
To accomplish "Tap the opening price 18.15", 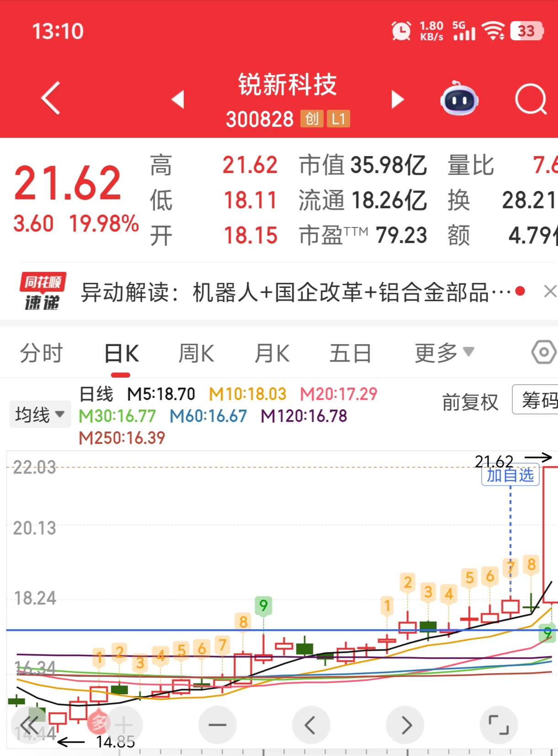I will (x=250, y=236).
